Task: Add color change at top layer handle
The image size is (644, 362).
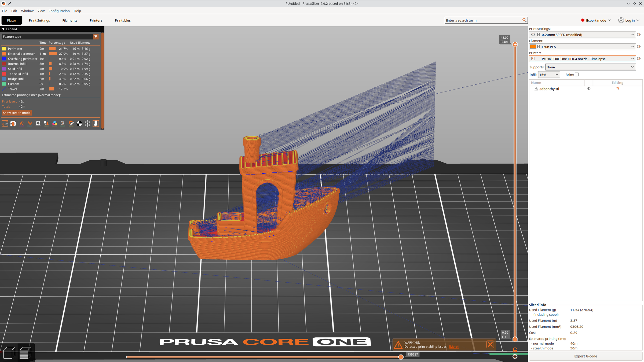Action: tap(515, 44)
